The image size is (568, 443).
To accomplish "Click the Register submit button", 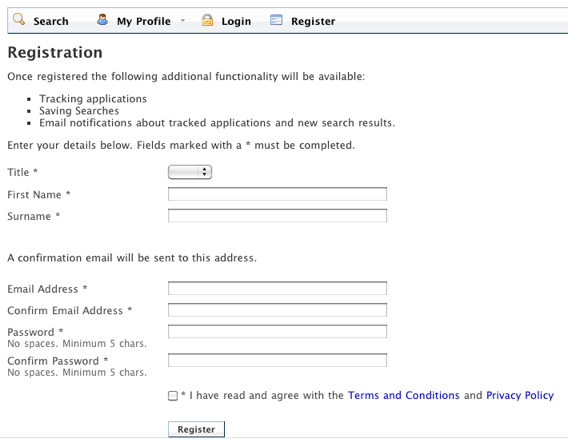I will [x=196, y=429].
